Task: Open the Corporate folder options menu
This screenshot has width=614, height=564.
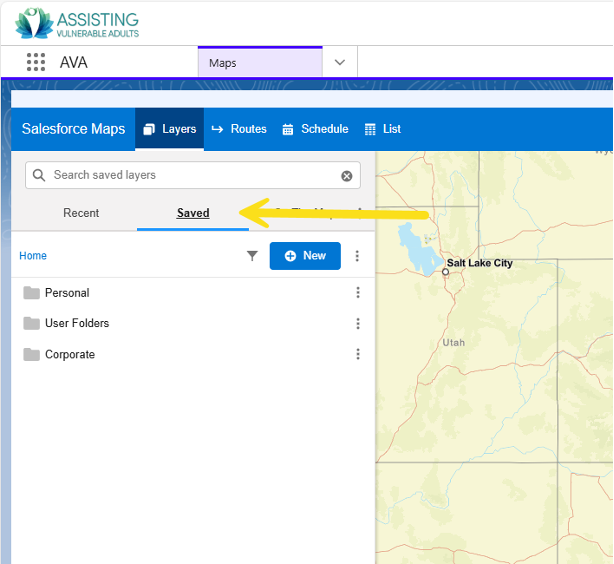Action: click(358, 354)
